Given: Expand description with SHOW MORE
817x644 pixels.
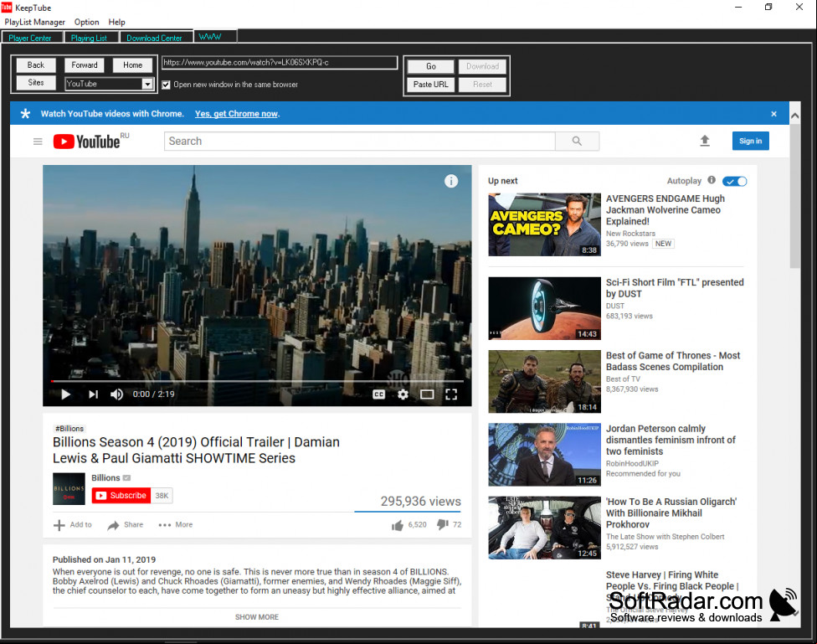Looking at the screenshot, I should [257, 617].
